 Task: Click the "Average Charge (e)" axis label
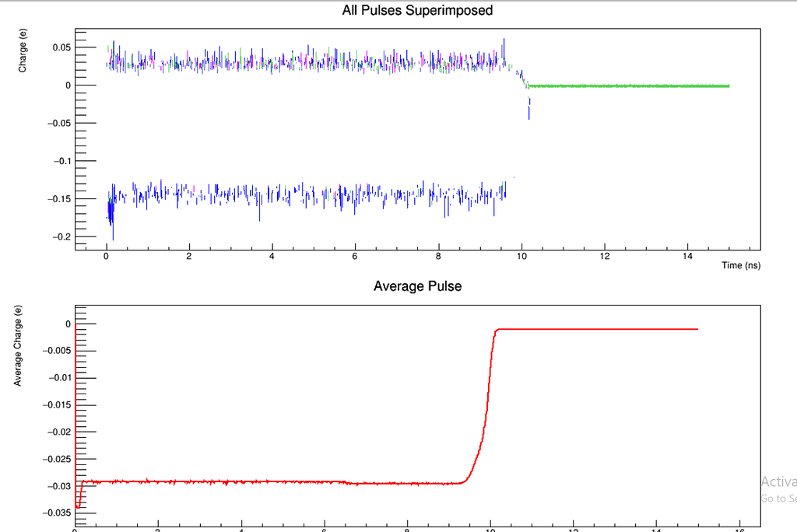click(19, 346)
